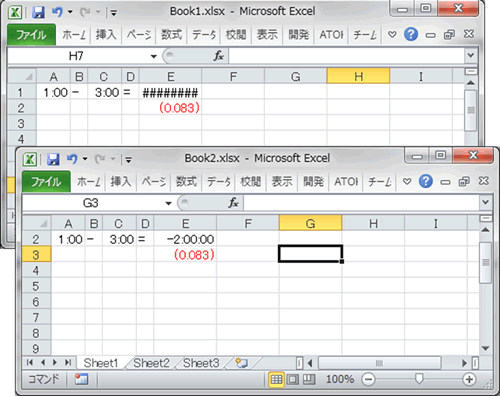Image resolution: width=500 pixels, height=396 pixels.
Task: Expand the formula bar in Book2
Action: 485,202
